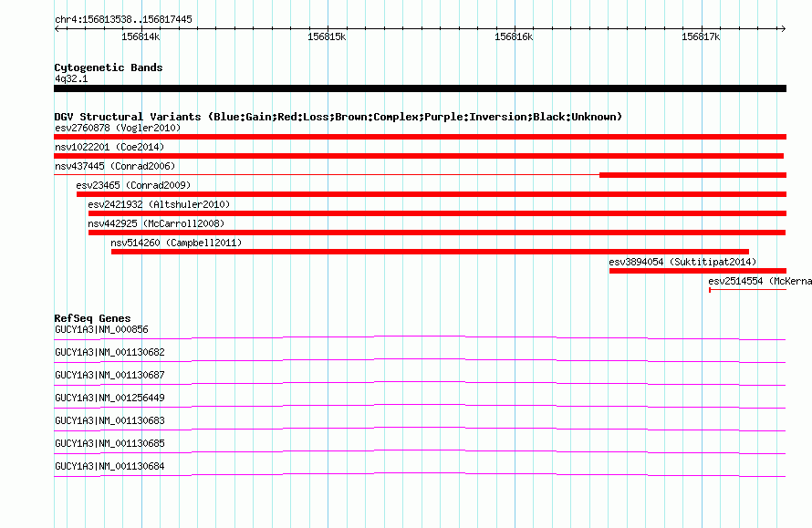Select the magenta intron line under NM_001256449
The image size is (812, 528).
[x=420, y=405]
